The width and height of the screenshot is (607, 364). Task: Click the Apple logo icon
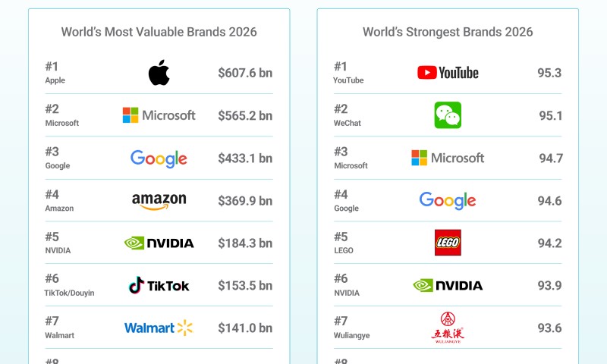tap(159, 73)
